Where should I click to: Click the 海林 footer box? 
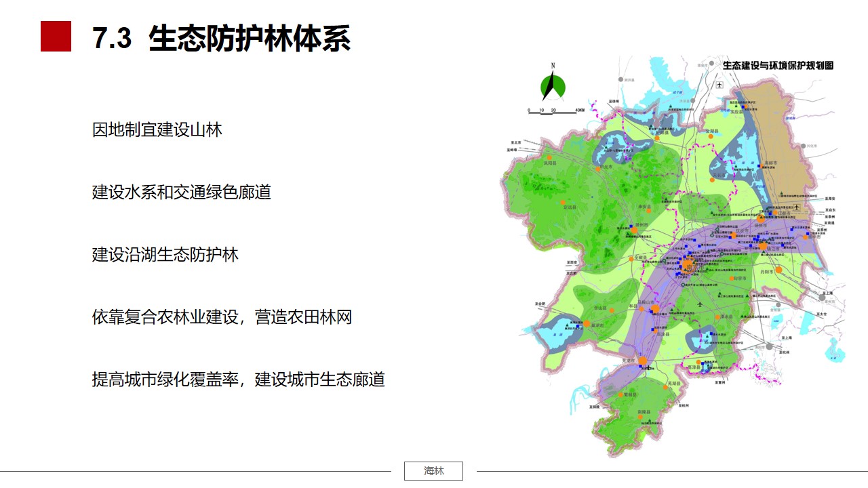coord(433,471)
